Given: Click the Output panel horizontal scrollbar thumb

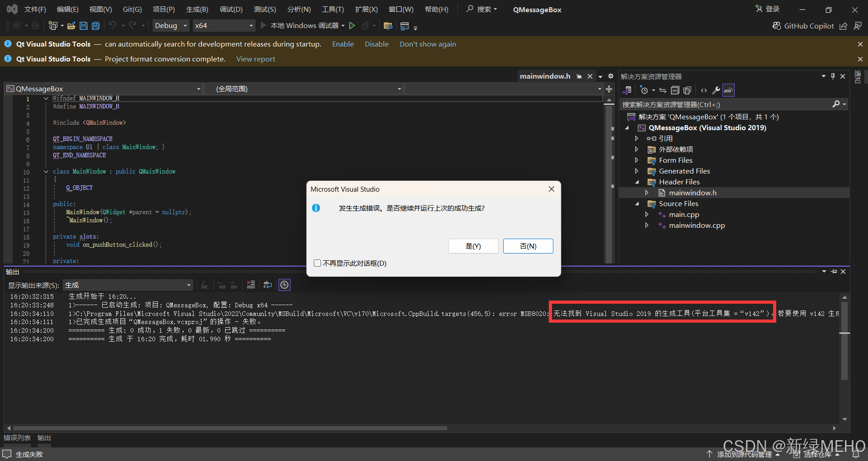Looking at the screenshot, I should [x=230, y=428].
